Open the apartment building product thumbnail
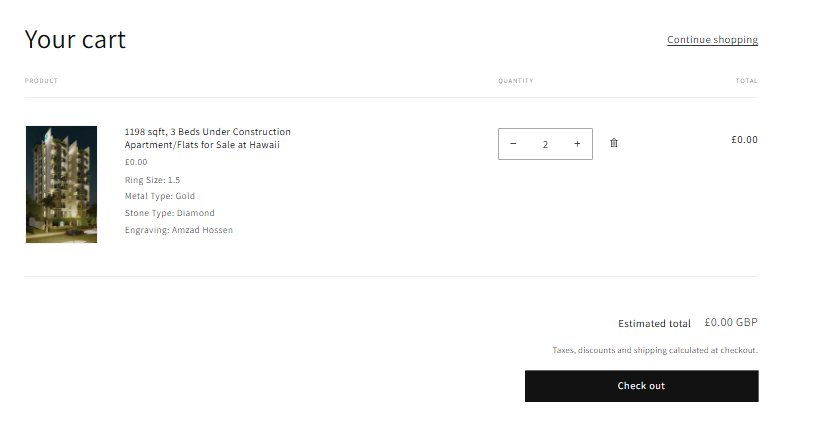 point(61,184)
